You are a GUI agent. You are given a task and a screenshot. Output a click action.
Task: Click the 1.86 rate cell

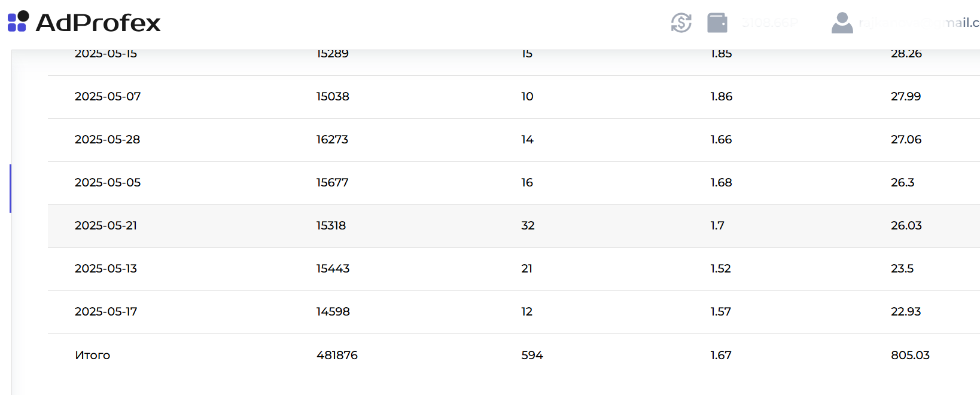tap(721, 96)
